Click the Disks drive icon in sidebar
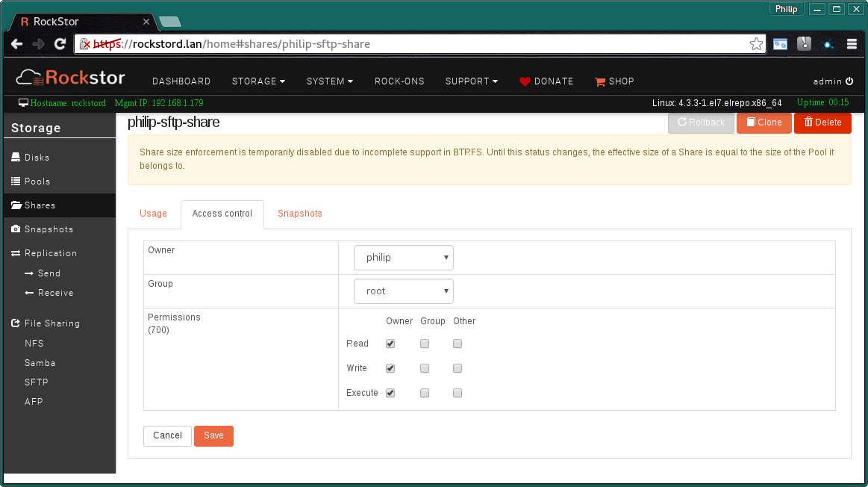Image resolution: width=868 pixels, height=487 pixels. tap(16, 158)
